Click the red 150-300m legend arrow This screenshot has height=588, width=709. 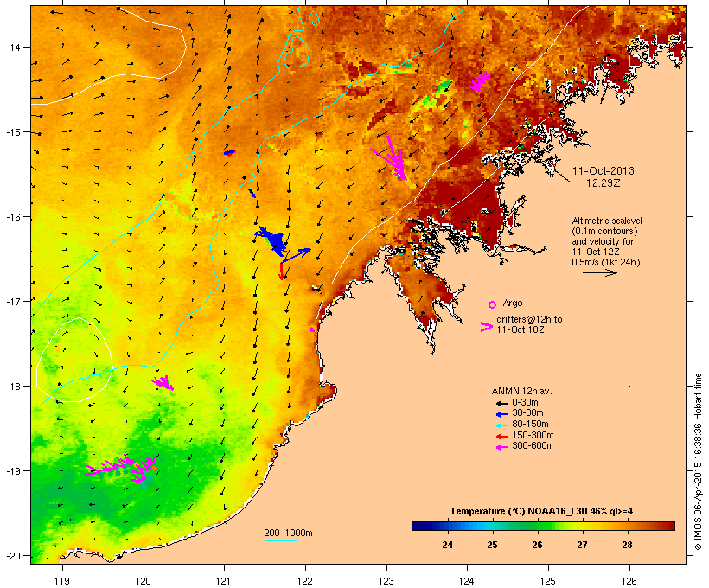(x=501, y=436)
